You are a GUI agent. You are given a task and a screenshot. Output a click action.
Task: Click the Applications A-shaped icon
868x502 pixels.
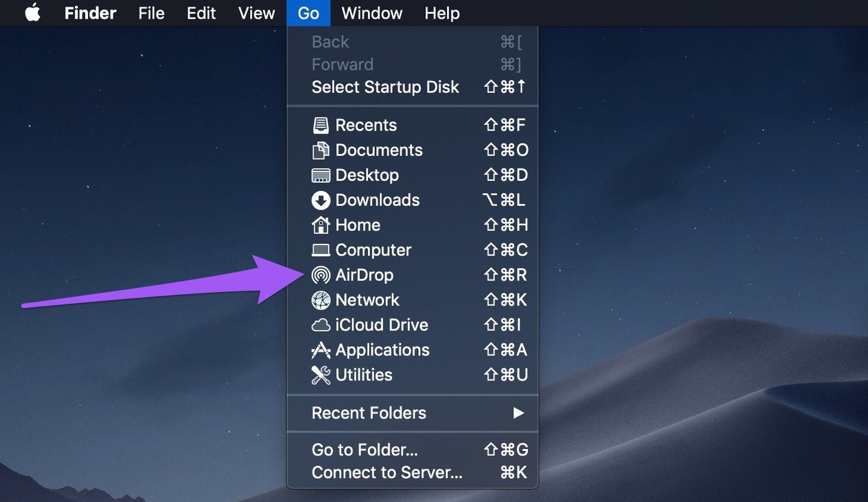coord(321,350)
